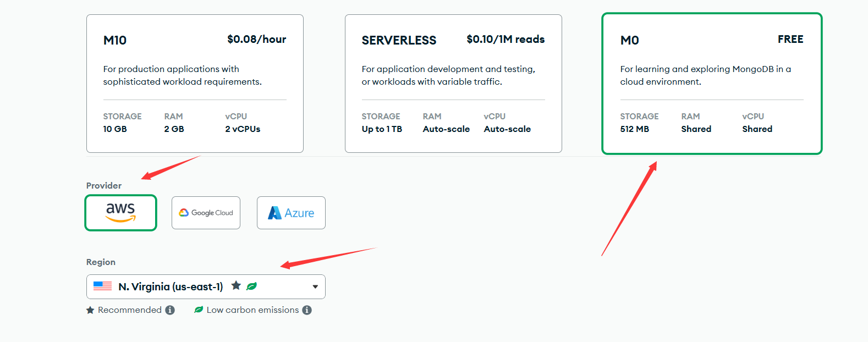
Task: Click the $0.08/hour price on M10
Action: point(257,39)
